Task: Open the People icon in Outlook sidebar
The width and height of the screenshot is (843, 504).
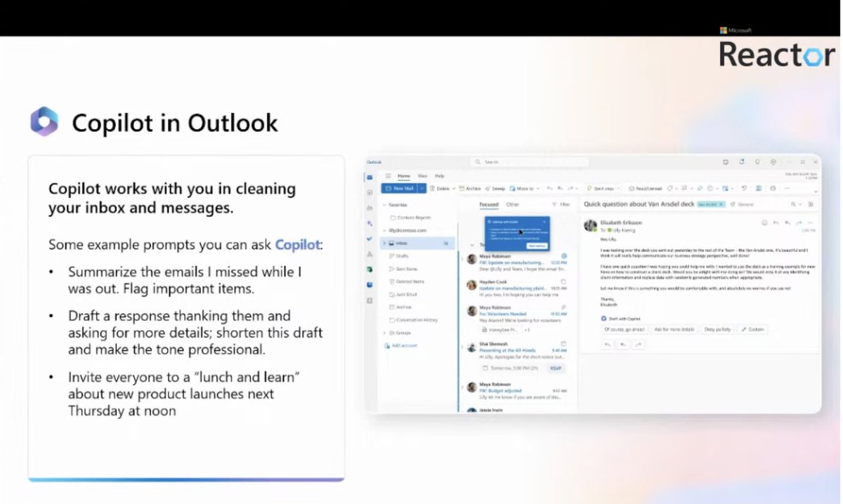Action: click(370, 208)
